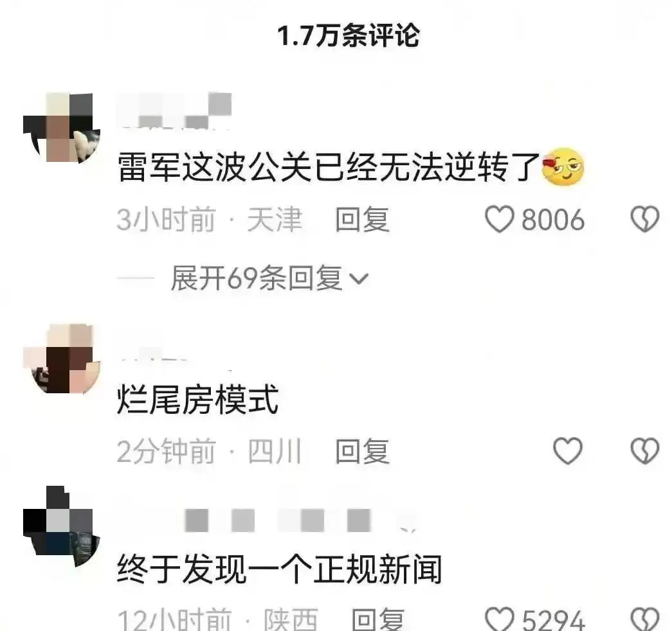Image resolution: width=672 pixels, height=631 pixels.
Task: Expand 展开69条回复 replies
Action: 270,278
